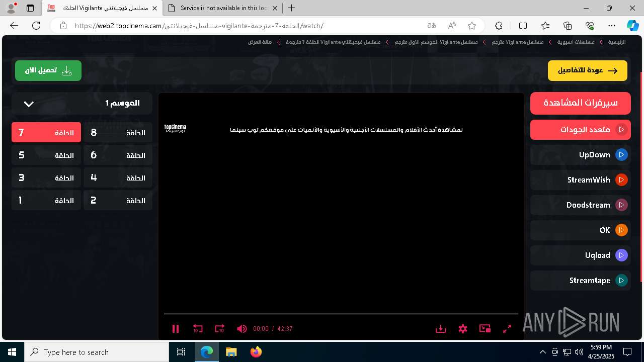
Task: Open Task View on taskbar
Action: [x=181, y=352]
